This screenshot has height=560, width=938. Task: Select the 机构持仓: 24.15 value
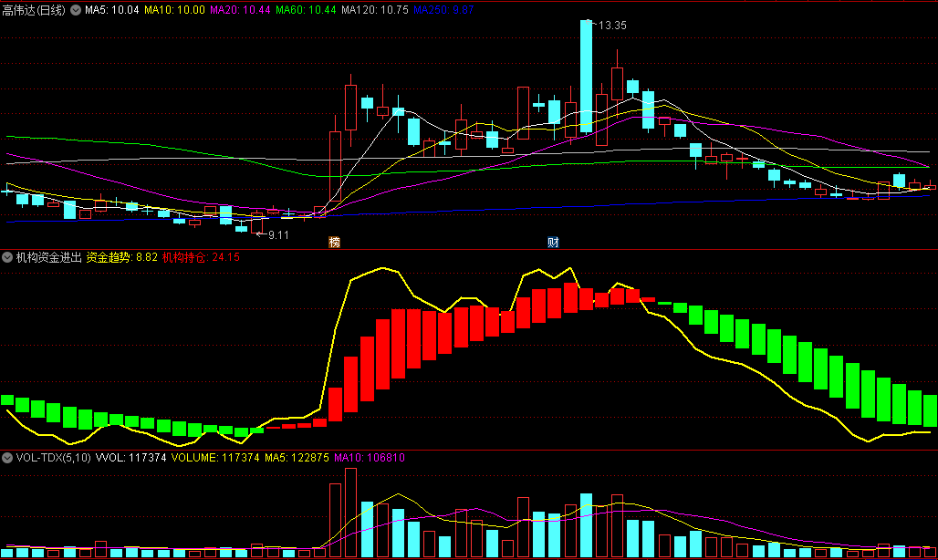[201, 257]
